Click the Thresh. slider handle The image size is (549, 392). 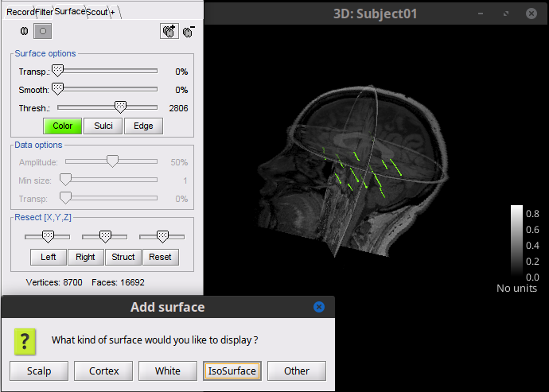pyautogui.click(x=120, y=107)
